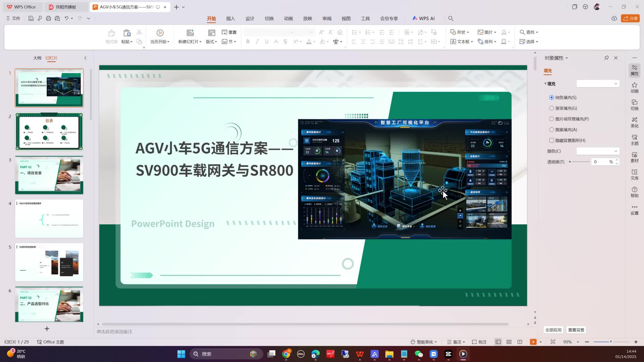Adjust the Transparency (透明度) slider

[x=579, y=162]
